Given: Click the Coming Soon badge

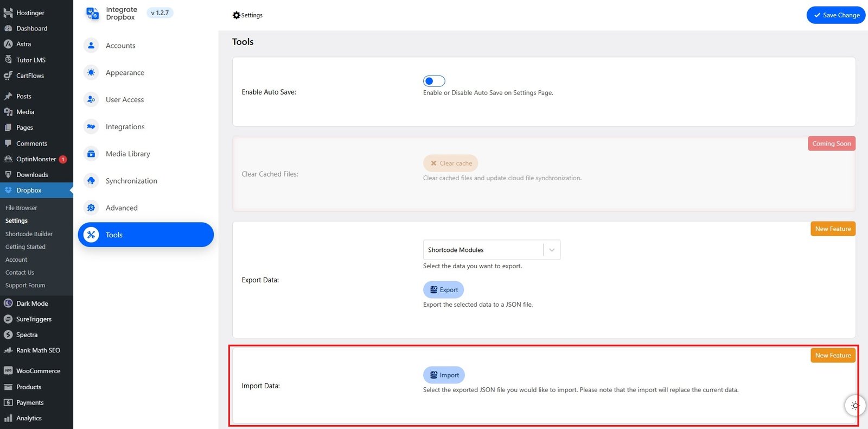Looking at the screenshot, I should [x=832, y=143].
